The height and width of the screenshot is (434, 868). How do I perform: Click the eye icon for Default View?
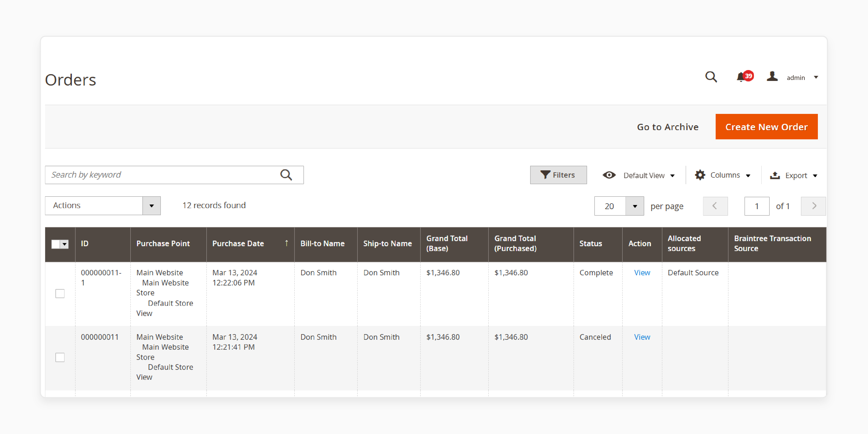[x=609, y=175]
